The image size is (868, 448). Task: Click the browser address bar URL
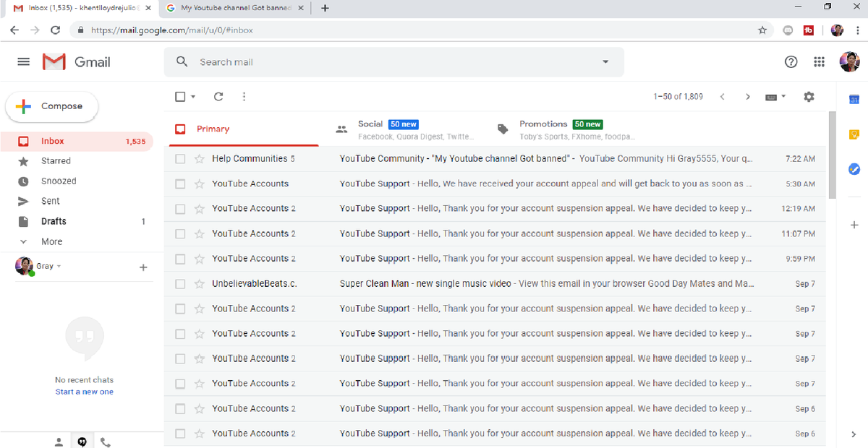coord(172,30)
